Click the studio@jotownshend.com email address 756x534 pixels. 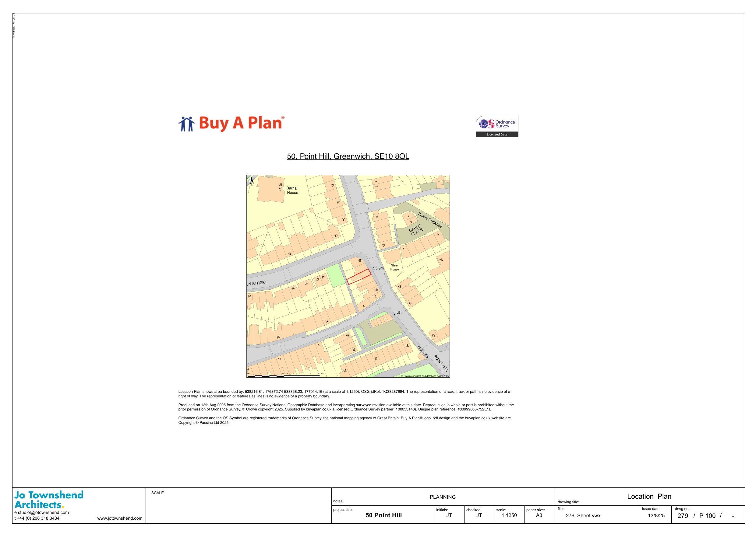(43, 512)
